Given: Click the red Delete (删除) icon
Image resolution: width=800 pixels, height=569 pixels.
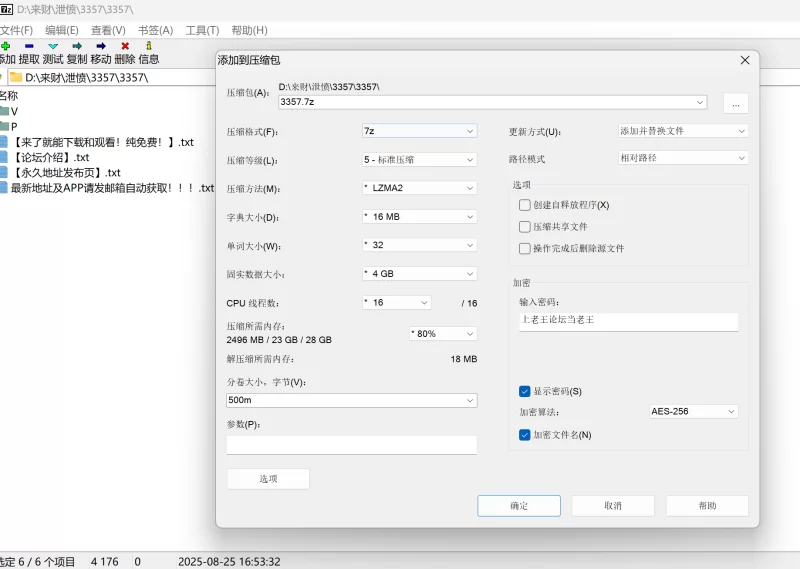Looking at the screenshot, I should click(x=125, y=46).
